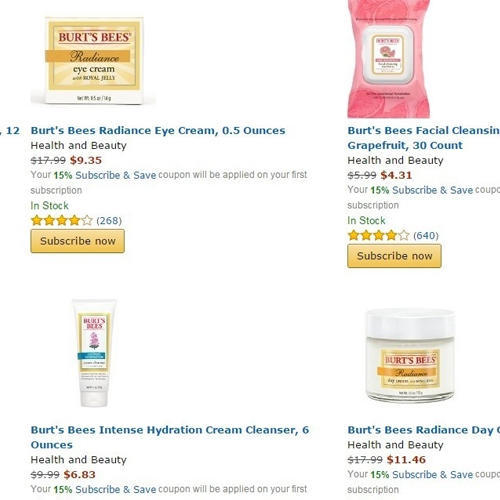500x500 pixels.
Task: Subscribe now to Radiance Eye Cream
Action: (x=78, y=241)
